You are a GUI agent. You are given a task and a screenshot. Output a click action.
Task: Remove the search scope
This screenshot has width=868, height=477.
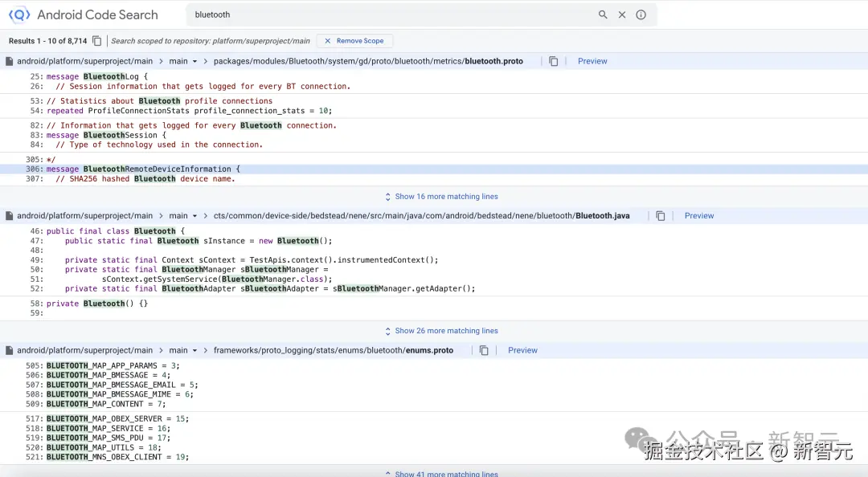point(354,41)
